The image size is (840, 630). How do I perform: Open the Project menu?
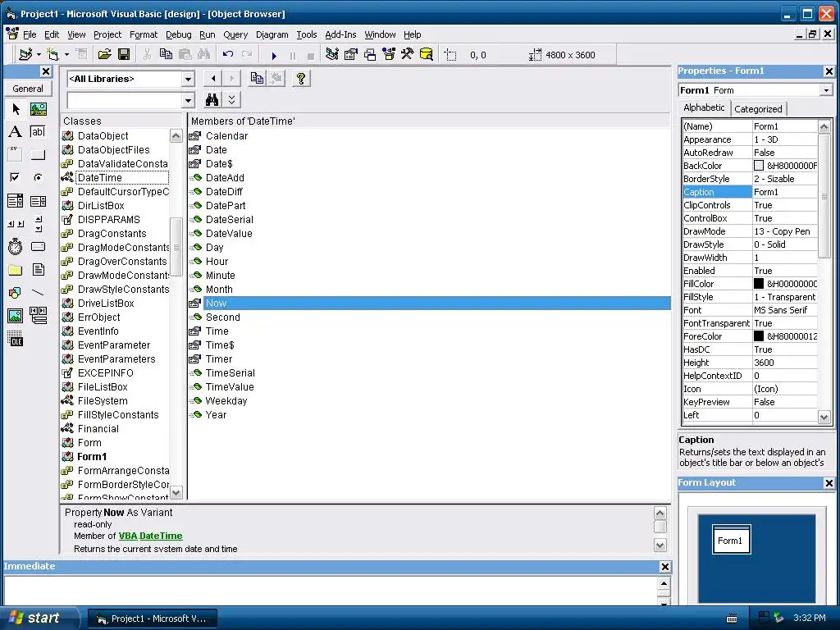pos(107,34)
